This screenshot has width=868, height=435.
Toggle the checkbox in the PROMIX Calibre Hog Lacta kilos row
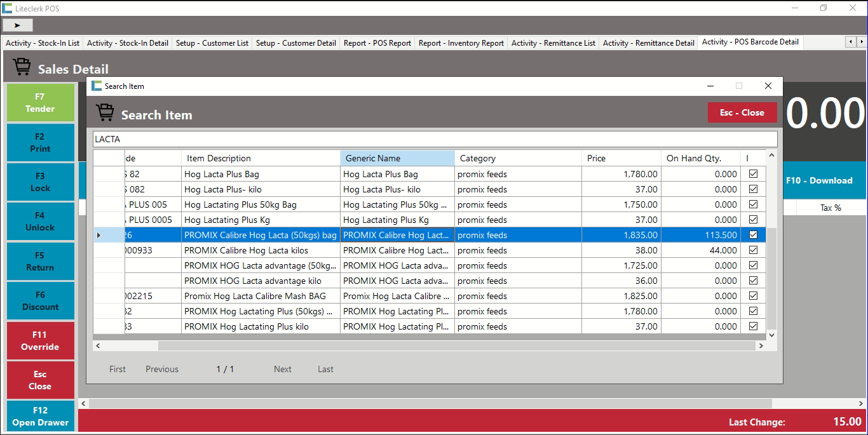click(753, 250)
